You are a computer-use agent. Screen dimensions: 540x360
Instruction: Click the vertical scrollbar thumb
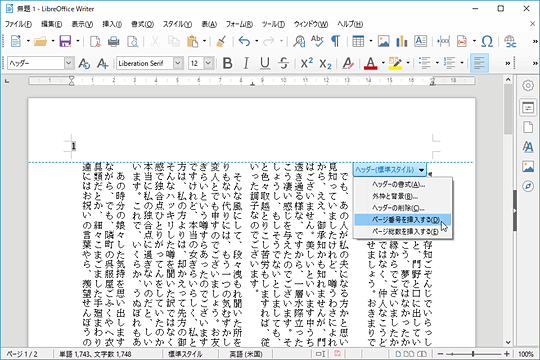click(x=508, y=110)
